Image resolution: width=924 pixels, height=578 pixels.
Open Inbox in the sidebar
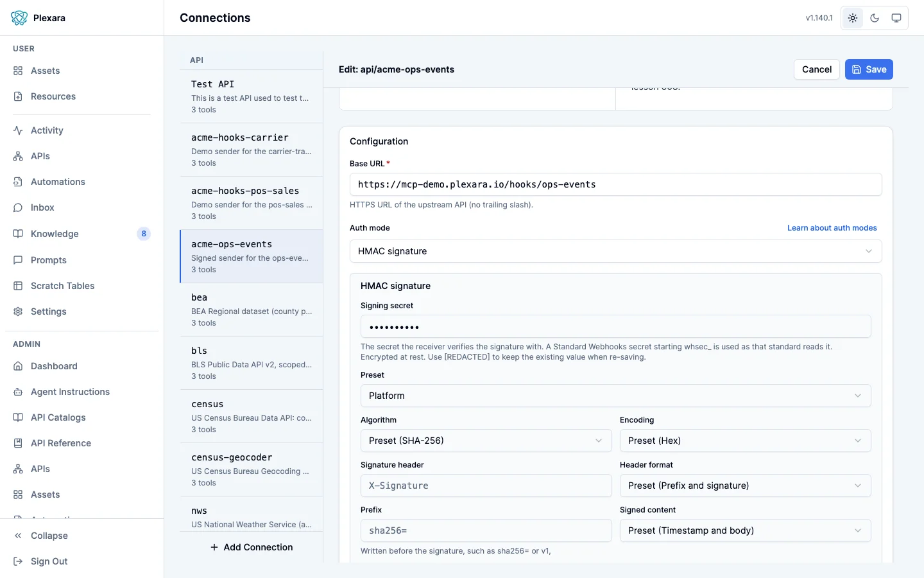[x=81, y=207]
